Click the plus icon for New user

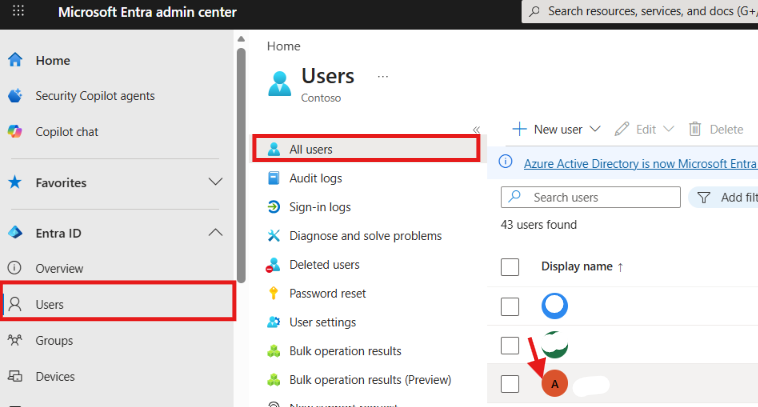(519, 129)
